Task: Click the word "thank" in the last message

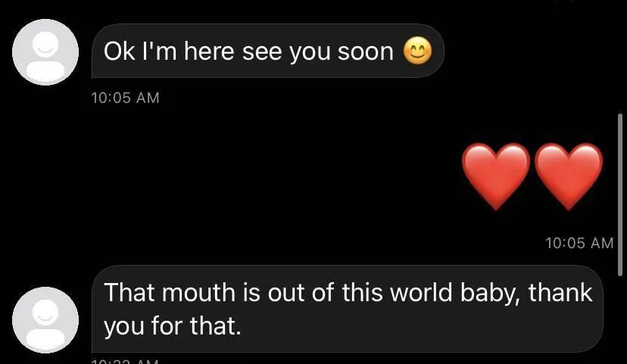Action: pyautogui.click(x=560, y=293)
